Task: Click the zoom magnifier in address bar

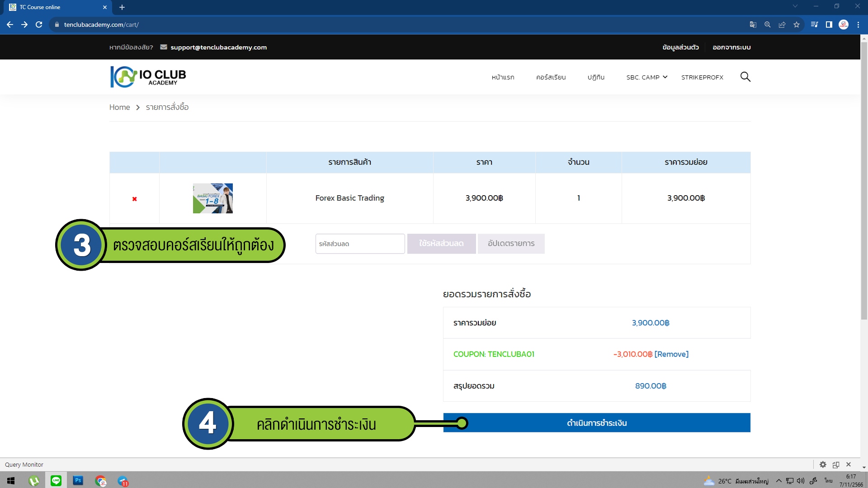Action: tap(768, 25)
